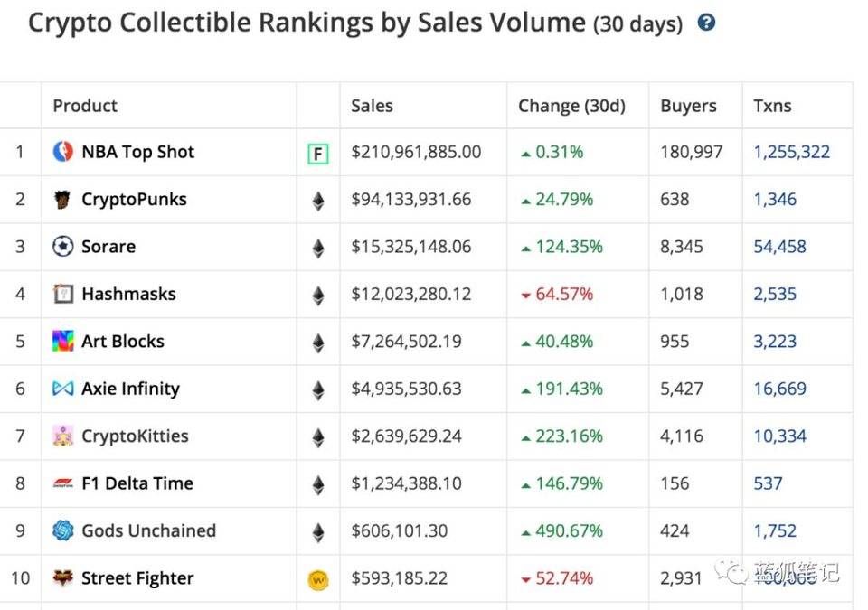Open Sorare transactions 54,458 link
Screen dimensions: 868x610
tap(779, 247)
